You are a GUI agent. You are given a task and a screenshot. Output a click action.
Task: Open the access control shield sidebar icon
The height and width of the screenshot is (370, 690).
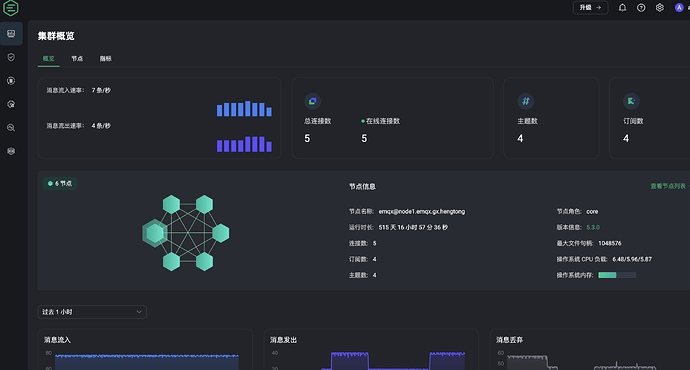coord(11,57)
